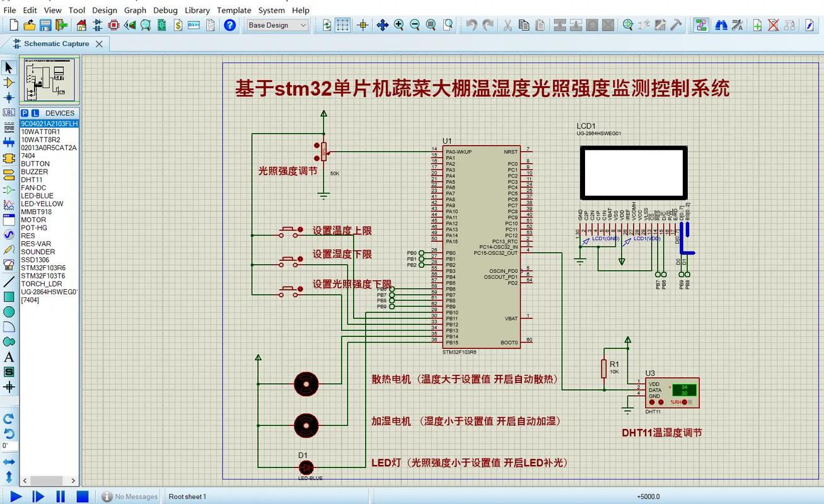The height and width of the screenshot is (504, 824).
Task: Click the pan/center view arrows icon
Action: pos(382,25)
